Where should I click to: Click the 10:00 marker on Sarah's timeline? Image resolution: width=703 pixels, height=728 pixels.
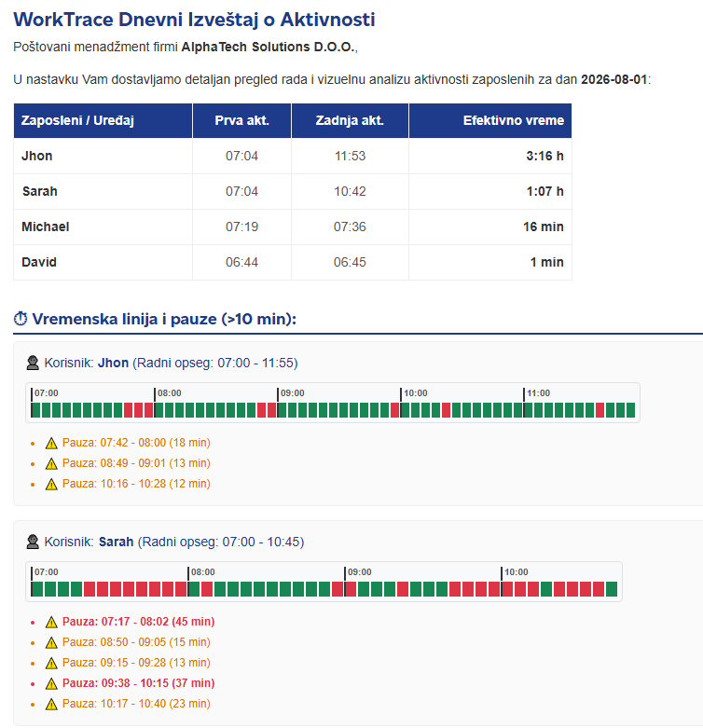tap(516, 572)
